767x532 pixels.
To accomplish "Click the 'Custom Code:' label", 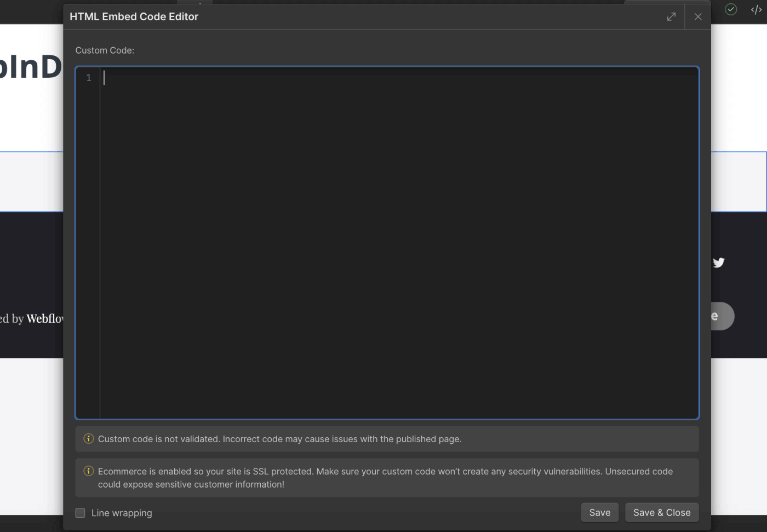I will click(x=105, y=50).
